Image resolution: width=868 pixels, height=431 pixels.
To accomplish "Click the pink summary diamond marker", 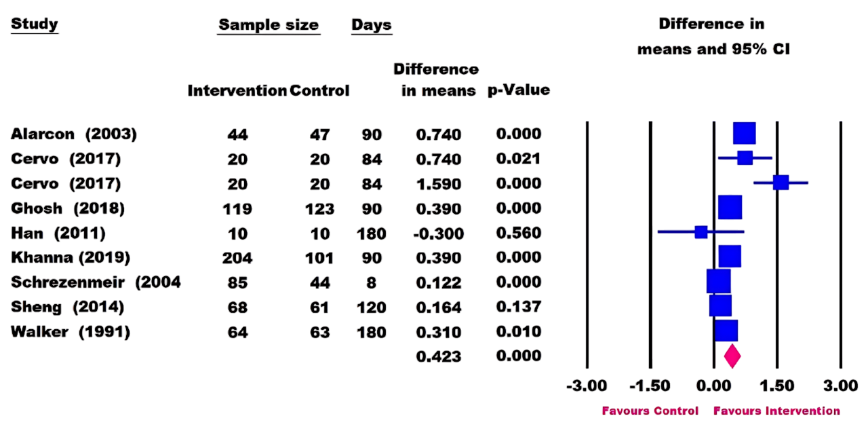I will pyautogui.click(x=732, y=356).
